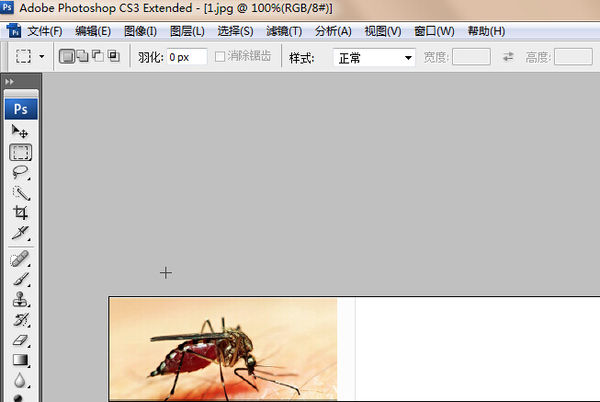Click the New selection mode icon
The image size is (600, 402).
pos(67,57)
